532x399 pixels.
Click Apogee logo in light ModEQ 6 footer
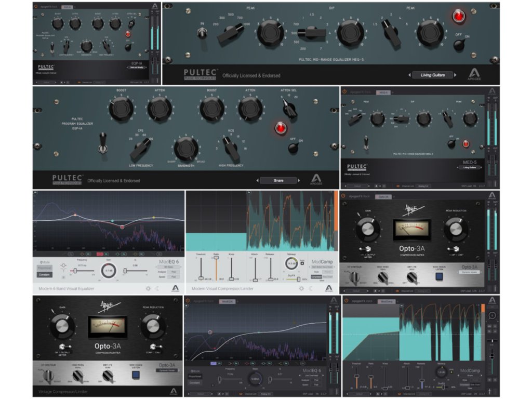(176, 288)
